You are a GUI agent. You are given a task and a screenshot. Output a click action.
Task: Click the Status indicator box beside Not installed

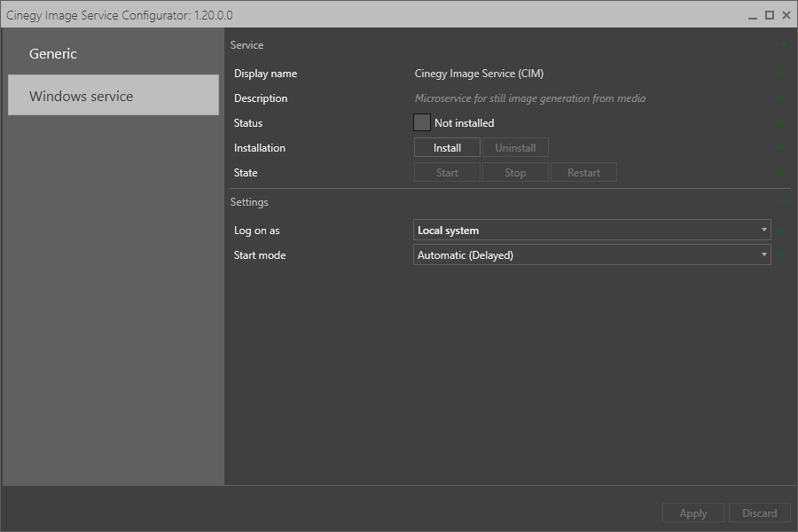[422, 122]
